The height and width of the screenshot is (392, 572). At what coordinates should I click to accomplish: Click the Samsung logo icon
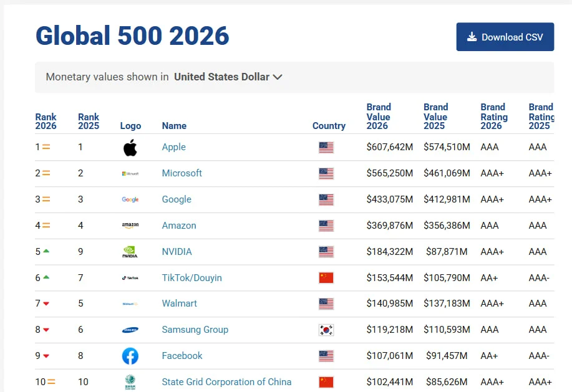(x=130, y=330)
